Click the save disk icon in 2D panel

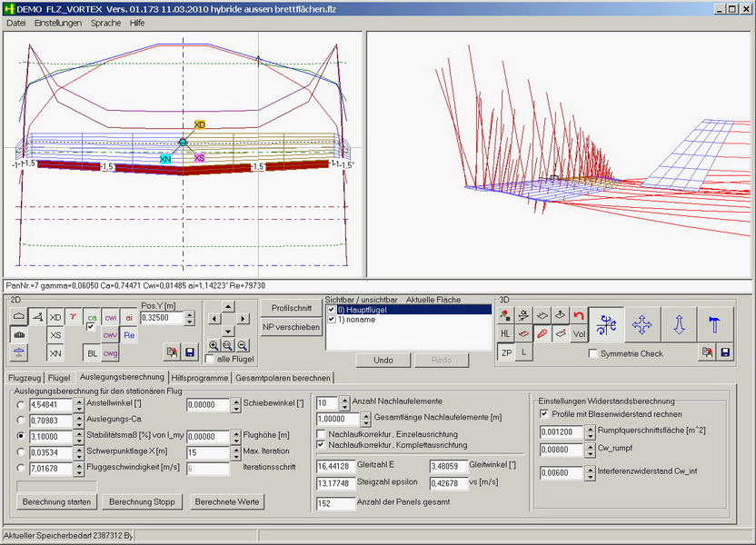pyautogui.click(x=190, y=352)
